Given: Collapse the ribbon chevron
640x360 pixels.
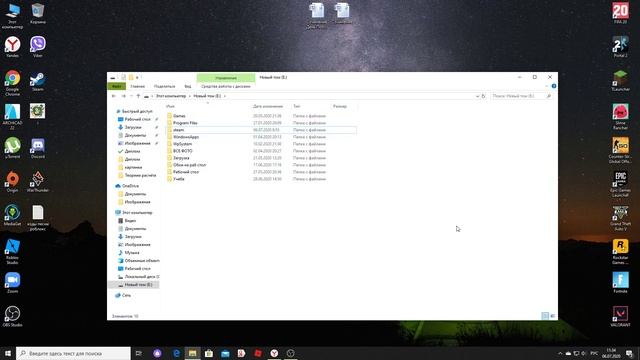Looking at the screenshot, I should [547, 86].
